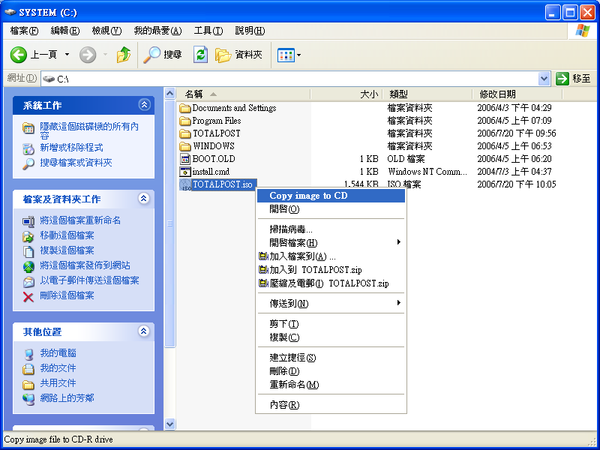Sort by the 名稱 column header
This screenshot has height=450, width=600.
coord(244,94)
